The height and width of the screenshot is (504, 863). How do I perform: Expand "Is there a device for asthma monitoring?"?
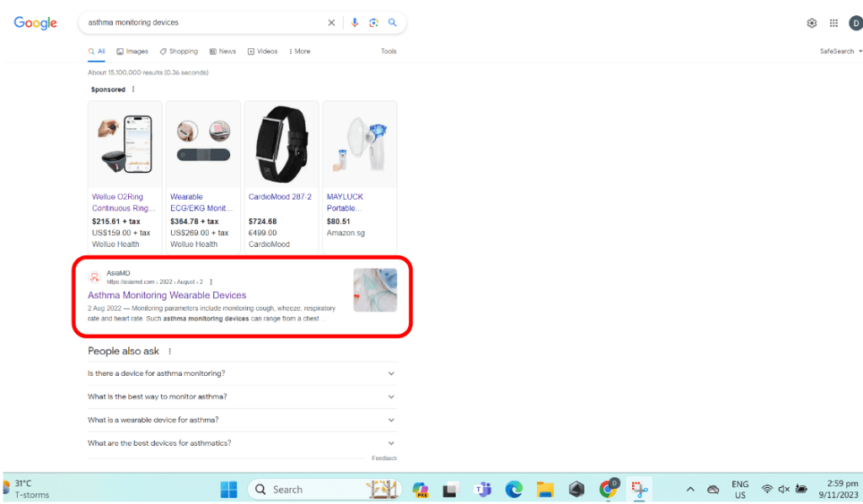coord(241,373)
